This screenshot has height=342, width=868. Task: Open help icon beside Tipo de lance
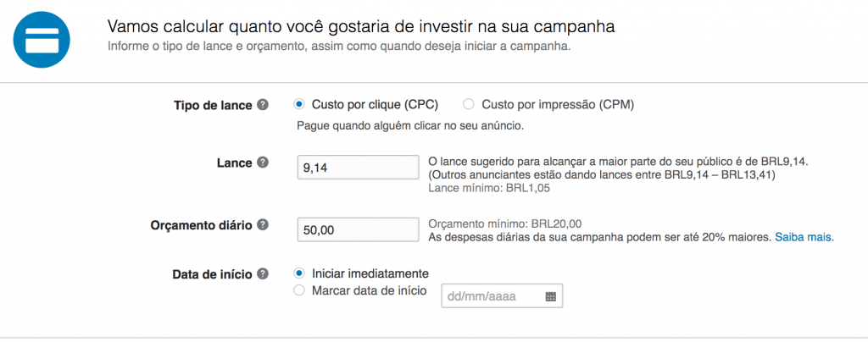263,105
